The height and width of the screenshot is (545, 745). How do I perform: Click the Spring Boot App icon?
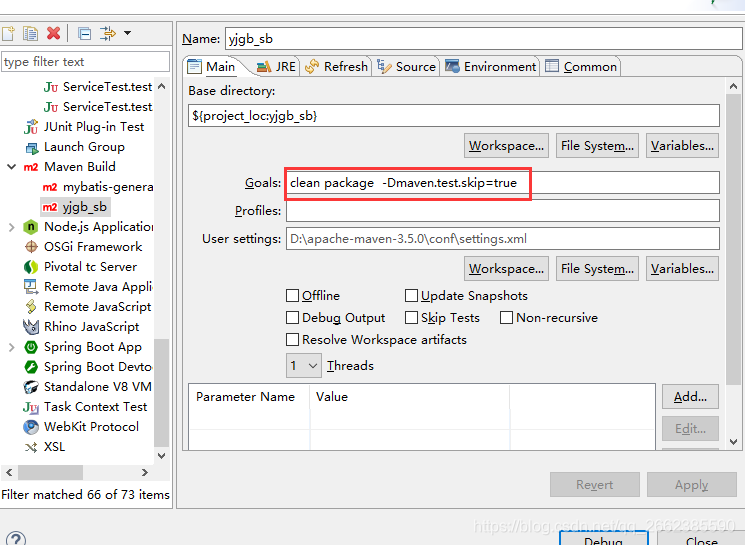tap(31, 347)
